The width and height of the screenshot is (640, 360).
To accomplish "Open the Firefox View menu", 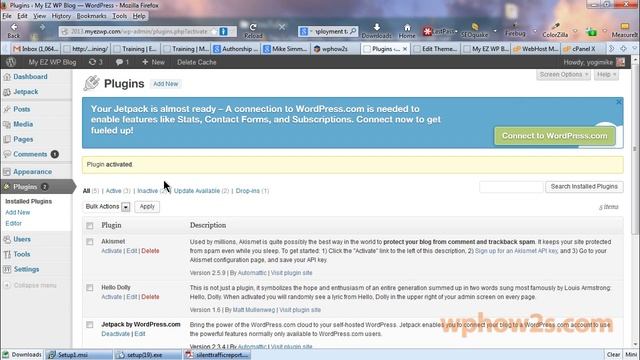I will [40, 16].
